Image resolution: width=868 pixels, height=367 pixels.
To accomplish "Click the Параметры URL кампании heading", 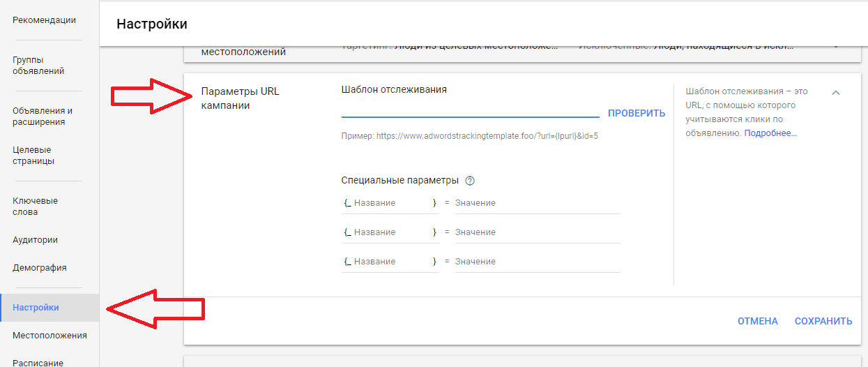I will (240, 98).
